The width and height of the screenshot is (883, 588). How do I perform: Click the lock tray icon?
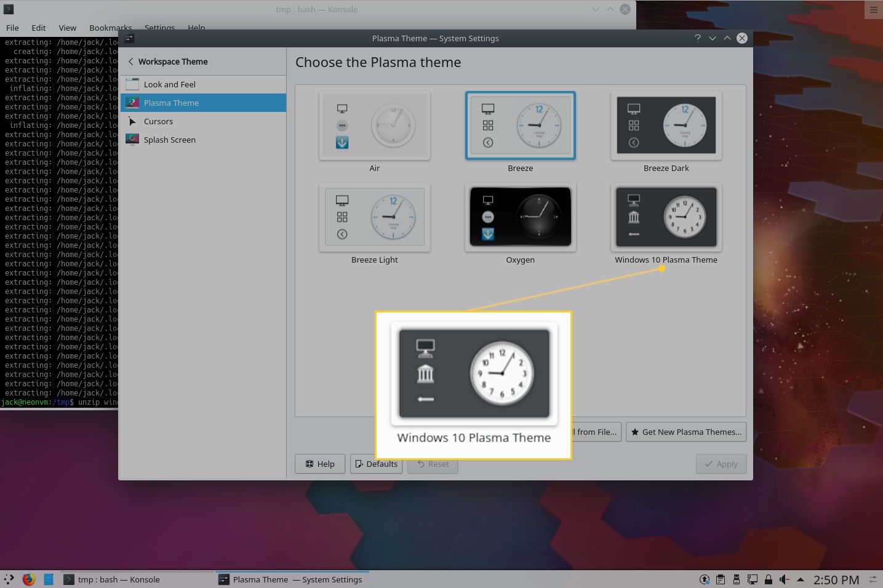(769, 579)
